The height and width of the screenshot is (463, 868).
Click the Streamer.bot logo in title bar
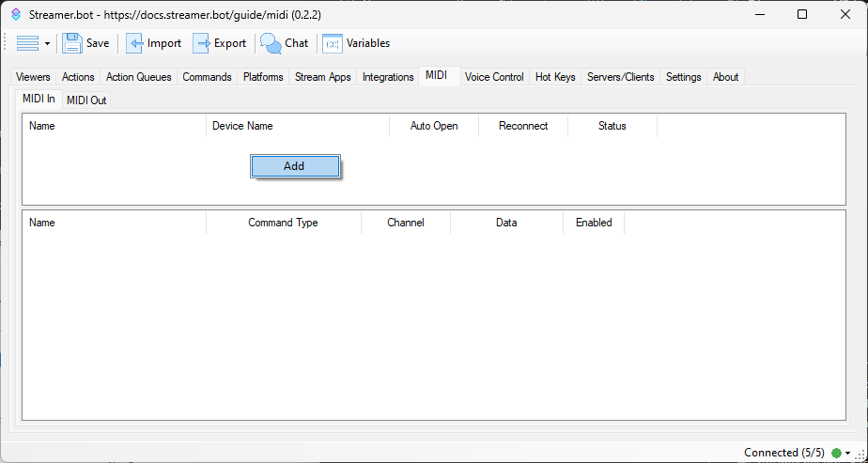click(15, 14)
